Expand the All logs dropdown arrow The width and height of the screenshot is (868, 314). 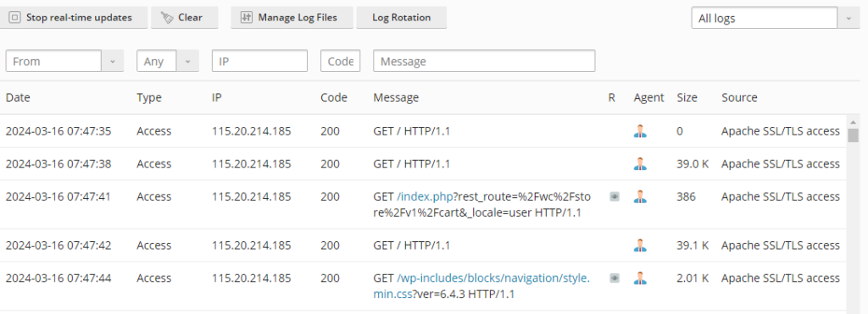pos(849,18)
